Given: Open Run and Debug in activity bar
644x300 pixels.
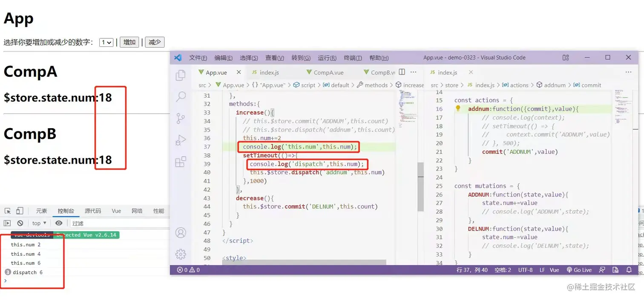Looking at the screenshot, I should point(181,140).
